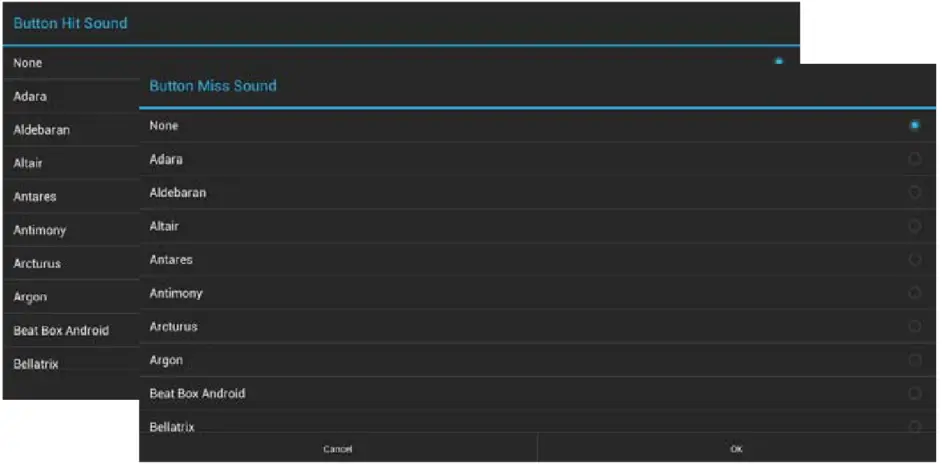Confirm selection with the OK button
Image resolution: width=942 pixels, height=468 pixels.
736,449
